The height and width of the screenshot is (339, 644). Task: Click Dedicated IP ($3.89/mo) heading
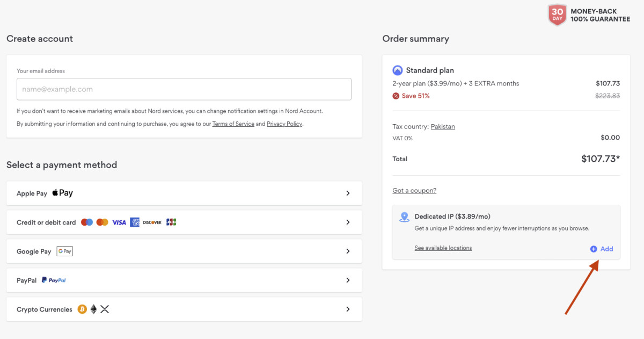click(x=452, y=217)
